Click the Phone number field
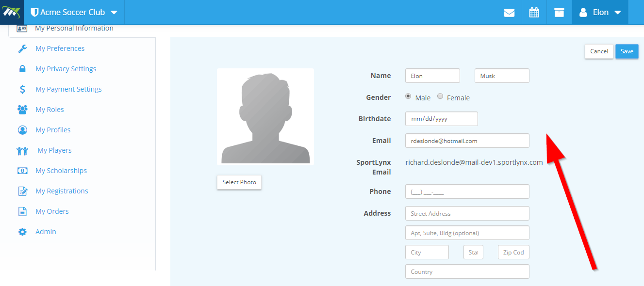The width and height of the screenshot is (644, 286). [x=467, y=191]
